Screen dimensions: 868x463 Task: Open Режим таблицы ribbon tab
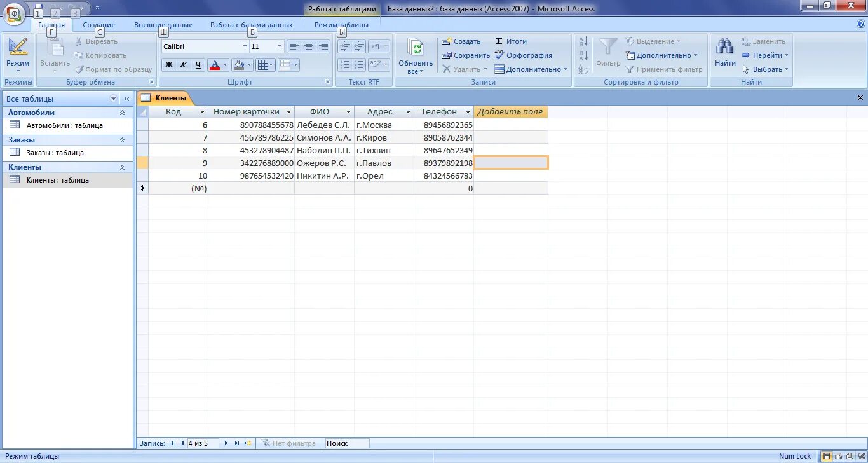pos(341,25)
